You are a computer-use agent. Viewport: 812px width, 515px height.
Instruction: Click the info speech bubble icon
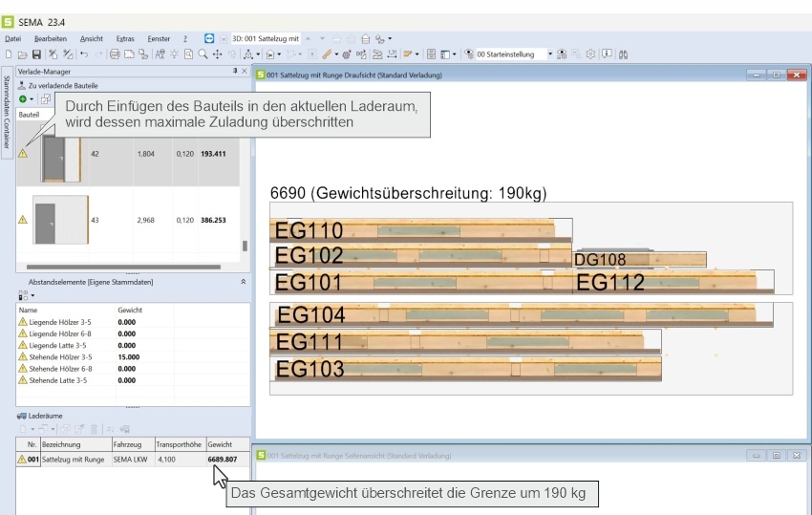(x=607, y=54)
